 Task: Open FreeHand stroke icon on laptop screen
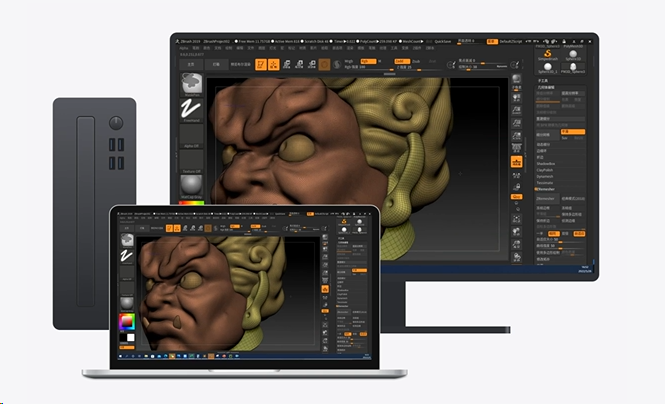click(x=126, y=256)
